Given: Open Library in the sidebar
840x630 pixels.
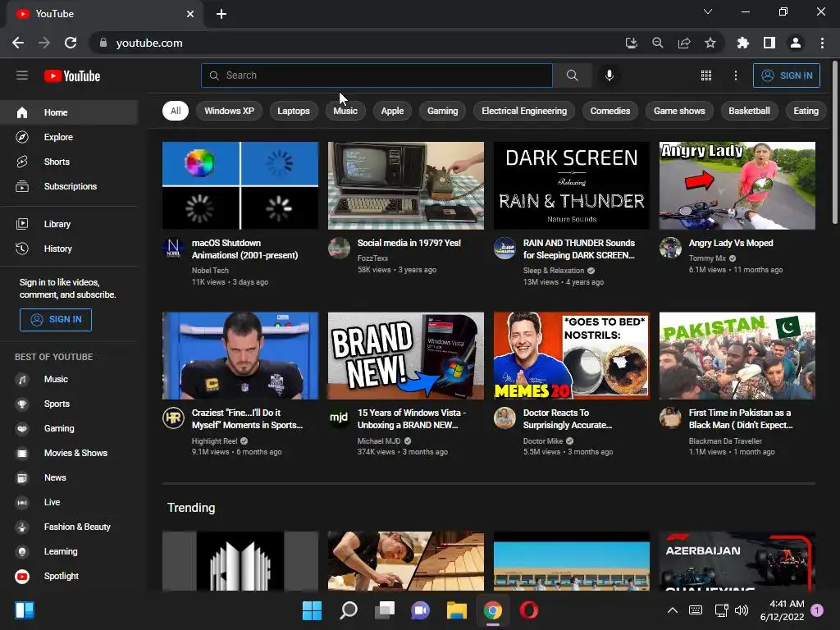Looking at the screenshot, I should click(69, 224).
